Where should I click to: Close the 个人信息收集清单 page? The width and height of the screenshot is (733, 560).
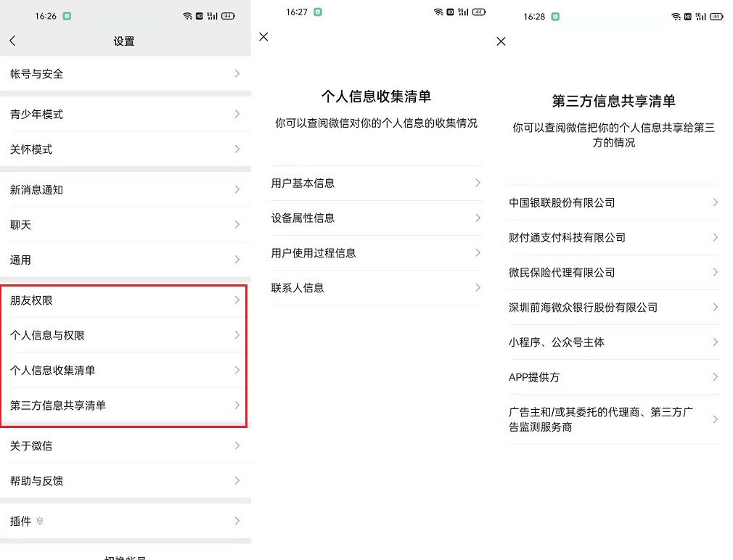pyautogui.click(x=263, y=36)
